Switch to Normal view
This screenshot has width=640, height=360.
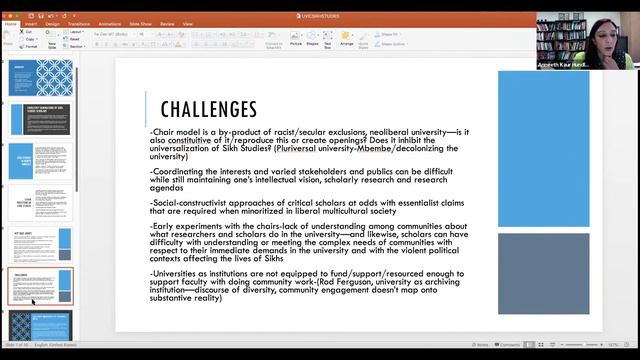click(529, 345)
